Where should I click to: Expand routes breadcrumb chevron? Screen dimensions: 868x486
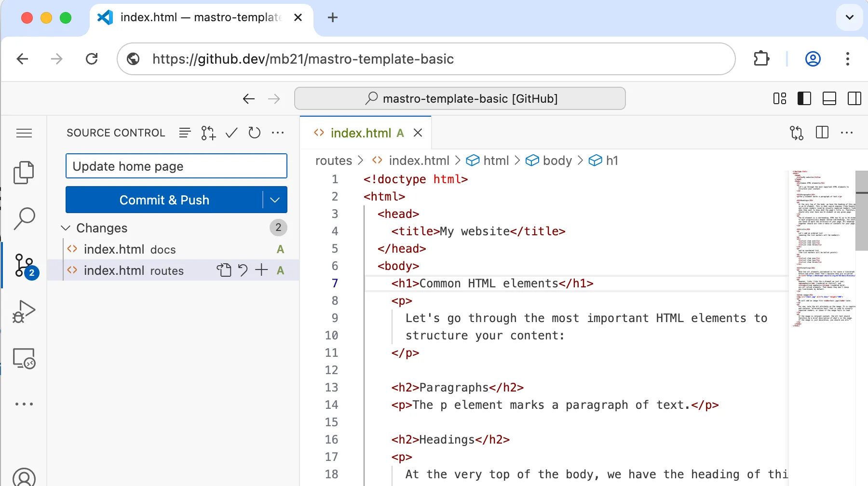coord(360,160)
